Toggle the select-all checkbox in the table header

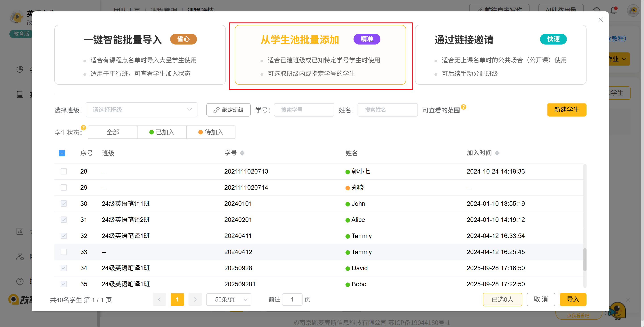(62, 153)
